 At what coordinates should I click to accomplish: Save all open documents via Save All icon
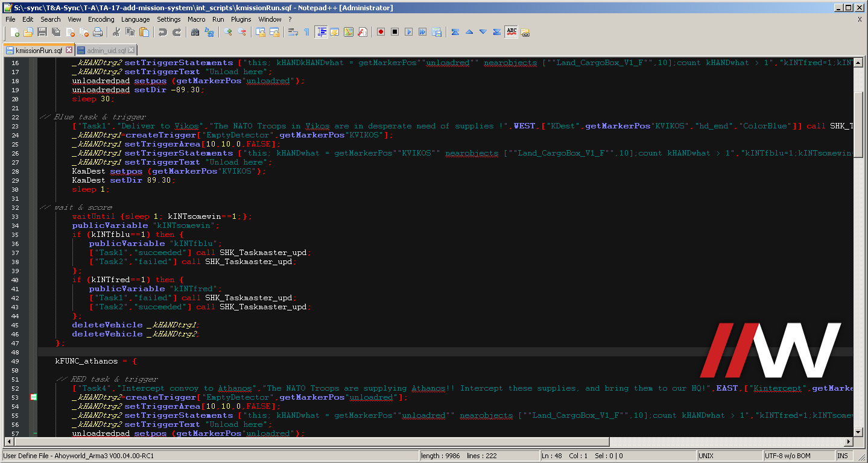[x=55, y=31]
